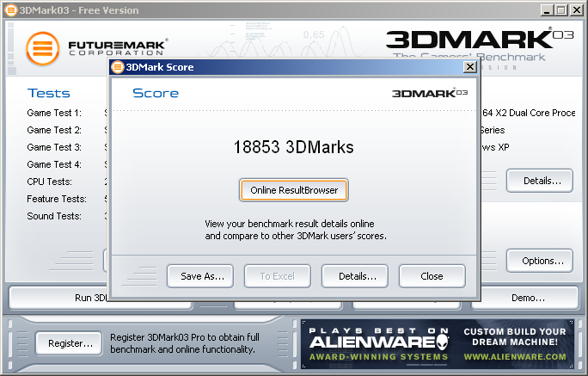The width and height of the screenshot is (588, 376).
Task: Click the Futuremark orange logo icon
Action: click(43, 49)
